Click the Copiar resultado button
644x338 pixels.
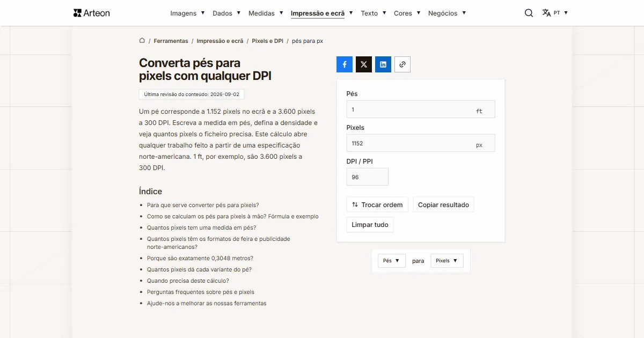tap(443, 204)
